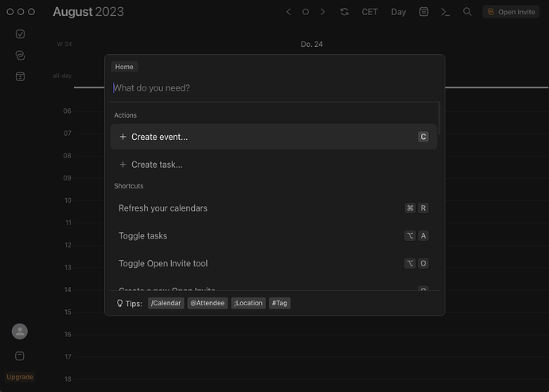The height and width of the screenshot is (392, 549).
Task: Open the command palette terminal icon
Action: pos(445,12)
